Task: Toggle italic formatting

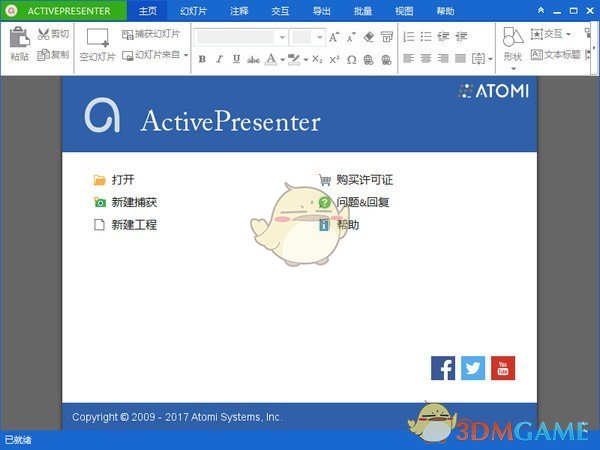Action: coord(219,59)
